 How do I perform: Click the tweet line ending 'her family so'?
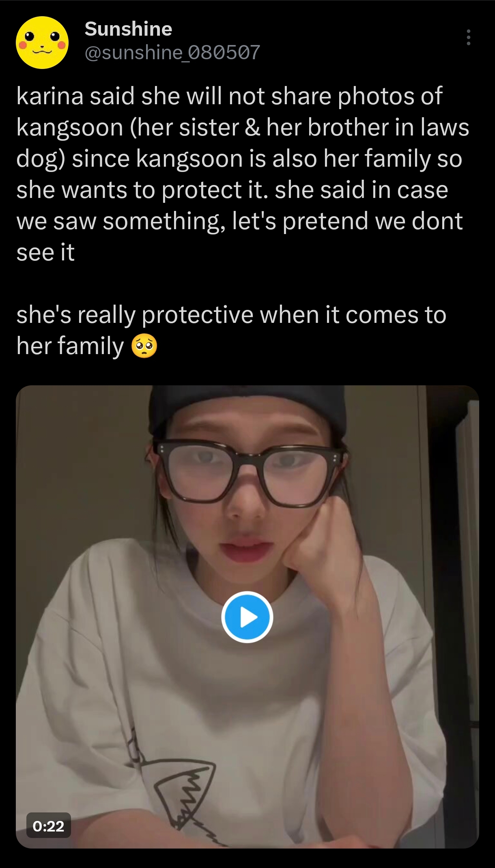pos(239,159)
